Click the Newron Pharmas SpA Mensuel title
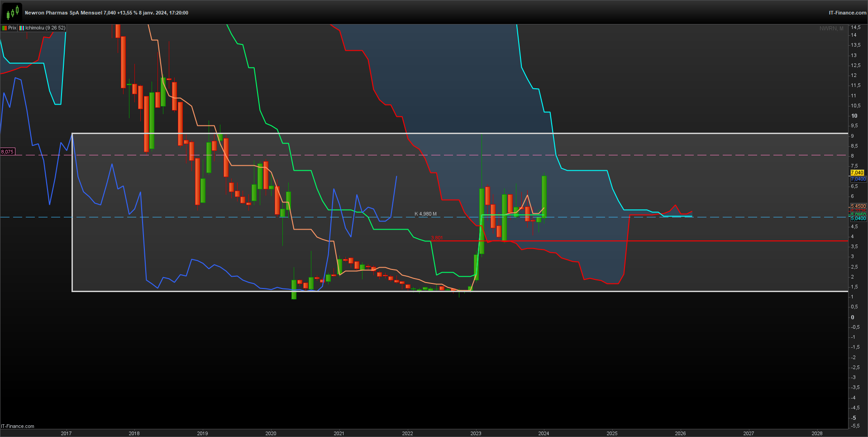Screen dimensions: 868x437 63,13
